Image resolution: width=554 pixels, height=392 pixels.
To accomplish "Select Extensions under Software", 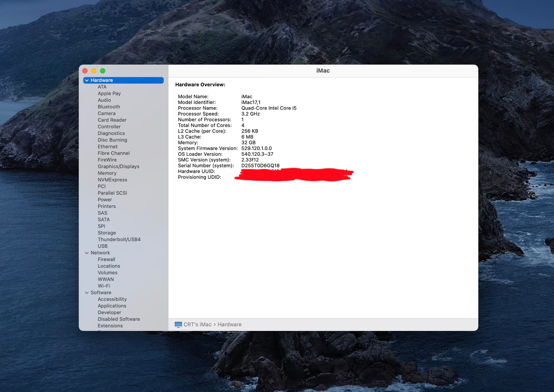I will click(x=110, y=326).
